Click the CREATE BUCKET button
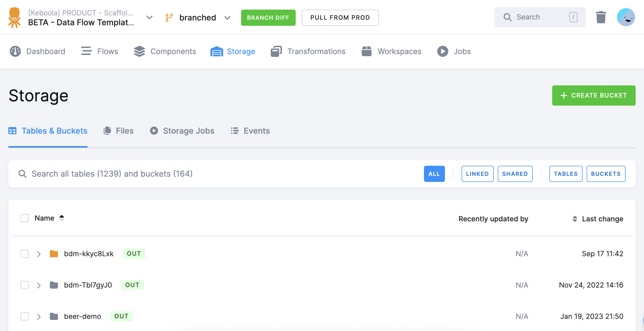 pyautogui.click(x=594, y=95)
